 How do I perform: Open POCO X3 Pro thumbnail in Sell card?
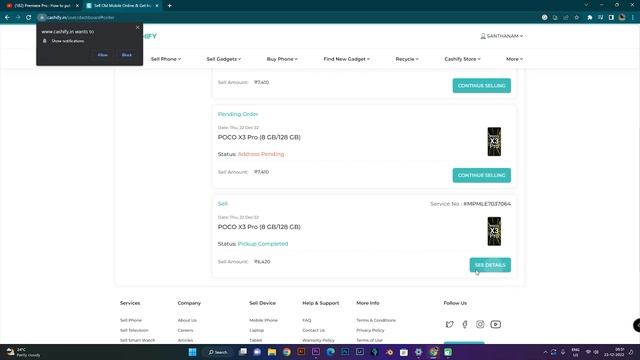click(x=494, y=231)
